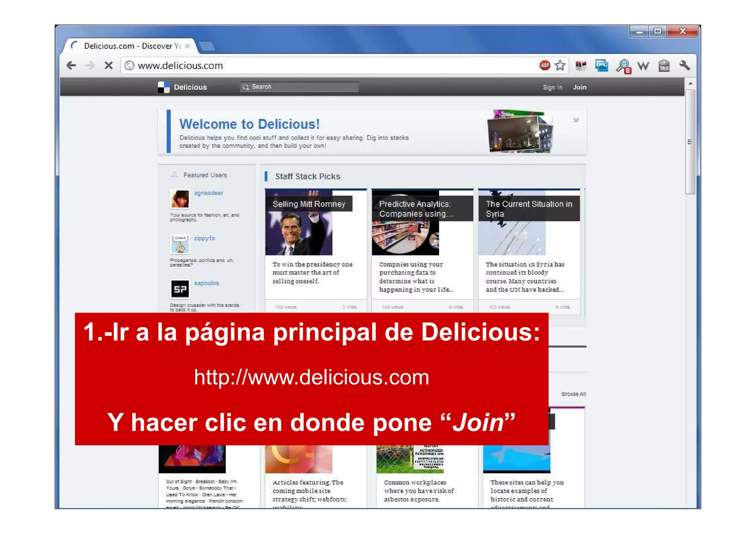Image resolution: width=756 pixels, height=534 pixels.
Task: Click the magnifier extension with badge
Action: (x=623, y=66)
